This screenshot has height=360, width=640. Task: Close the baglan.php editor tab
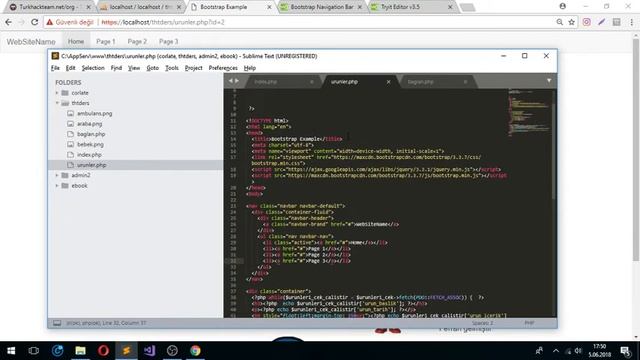[x=465, y=82]
